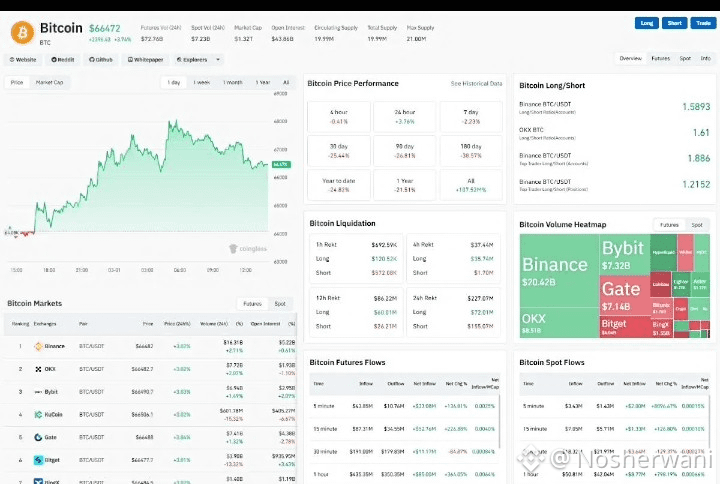Image resolution: width=720 pixels, height=484 pixels.
Task: Sort markets table by Open Interest header
Action: pos(265,324)
